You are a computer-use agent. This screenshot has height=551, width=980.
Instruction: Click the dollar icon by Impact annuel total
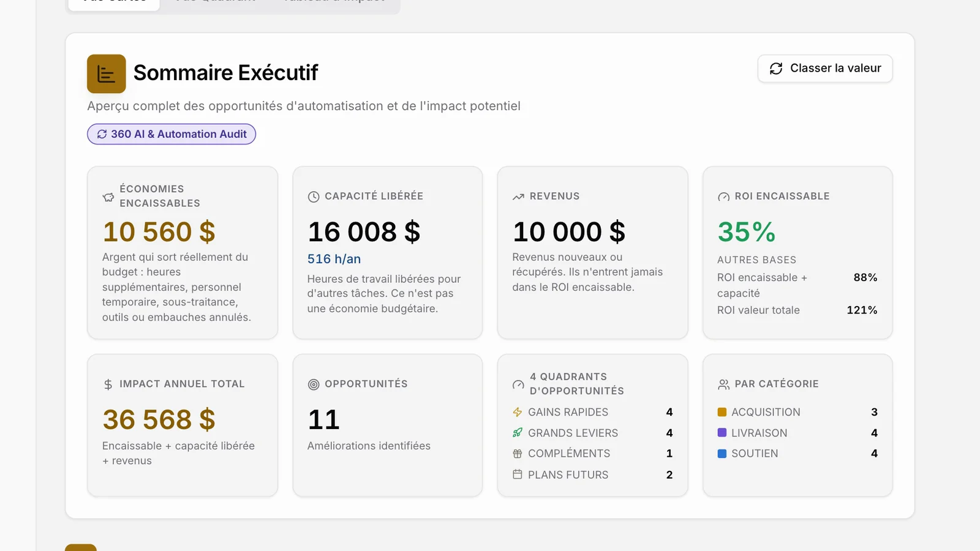point(108,384)
